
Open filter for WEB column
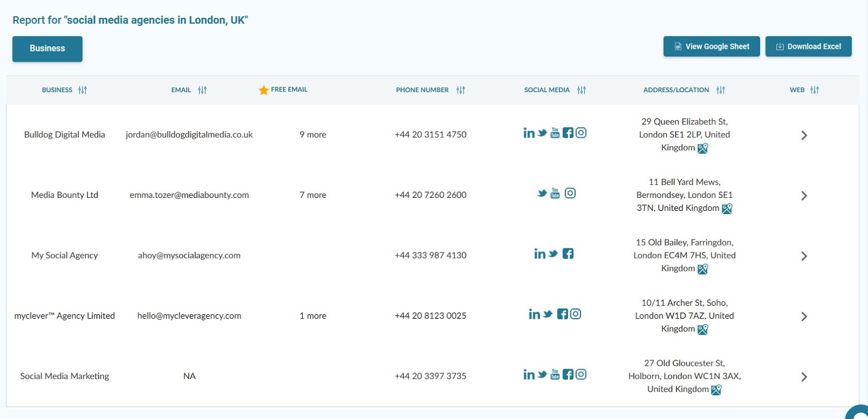(814, 90)
